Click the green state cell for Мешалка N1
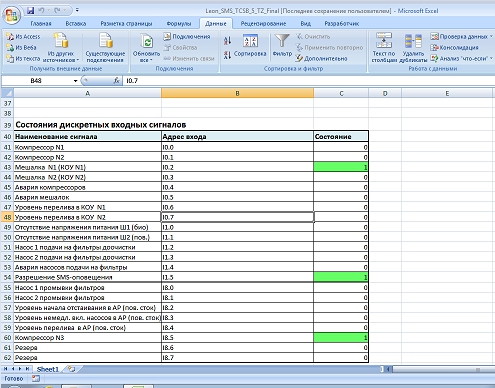495x388 pixels. [x=341, y=167]
